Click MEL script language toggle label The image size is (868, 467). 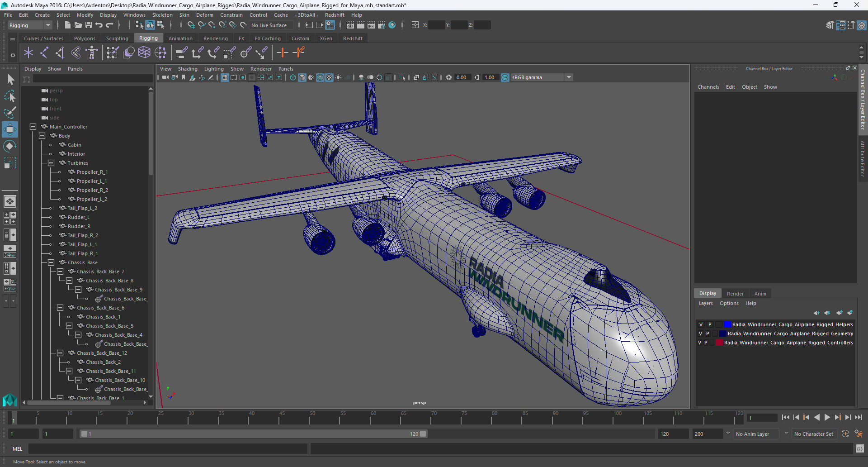coord(17,449)
